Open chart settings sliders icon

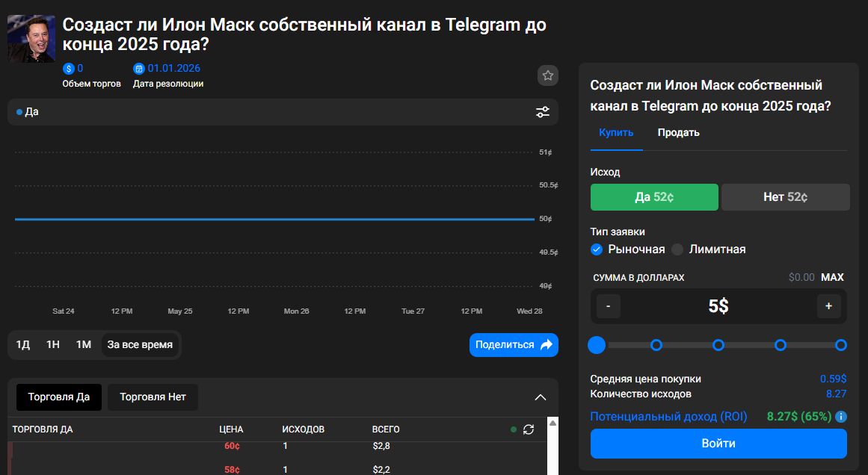tap(543, 112)
